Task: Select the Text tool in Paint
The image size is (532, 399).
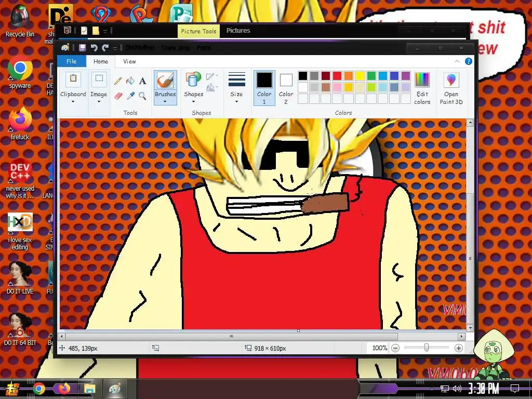Action: pos(143,81)
